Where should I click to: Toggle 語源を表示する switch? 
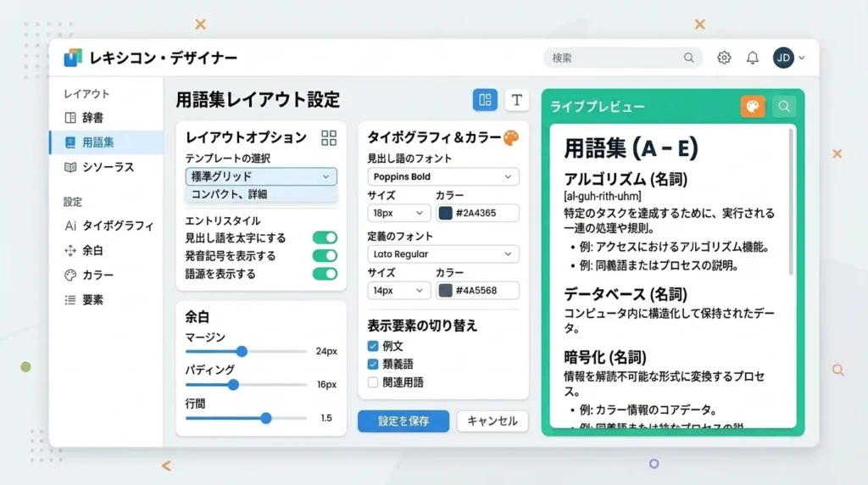pyautogui.click(x=325, y=274)
